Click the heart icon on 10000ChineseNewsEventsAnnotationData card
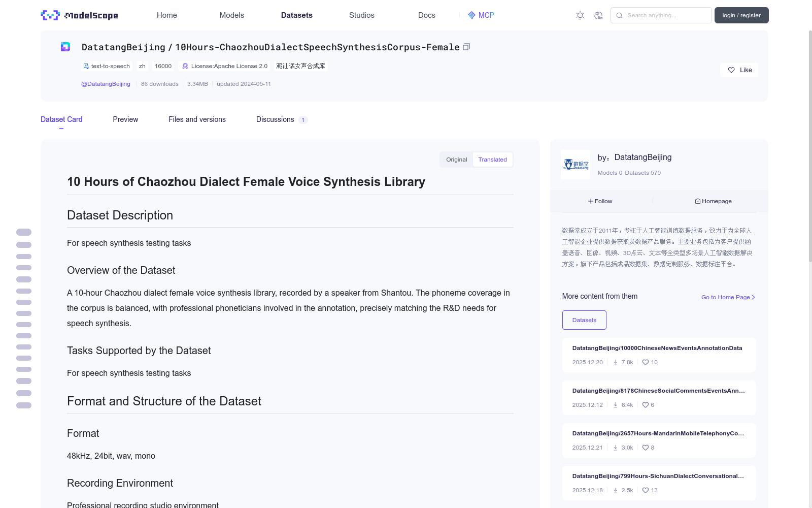 [x=646, y=362]
